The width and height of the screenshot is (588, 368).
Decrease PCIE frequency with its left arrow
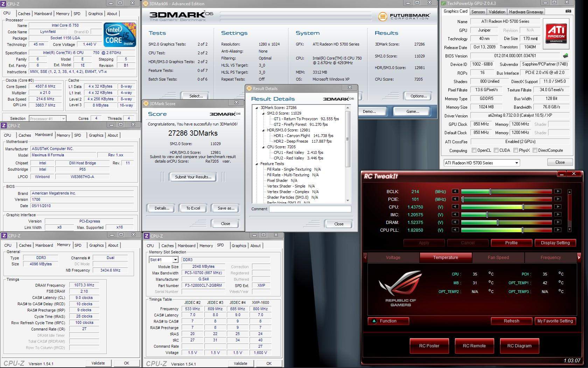click(455, 199)
